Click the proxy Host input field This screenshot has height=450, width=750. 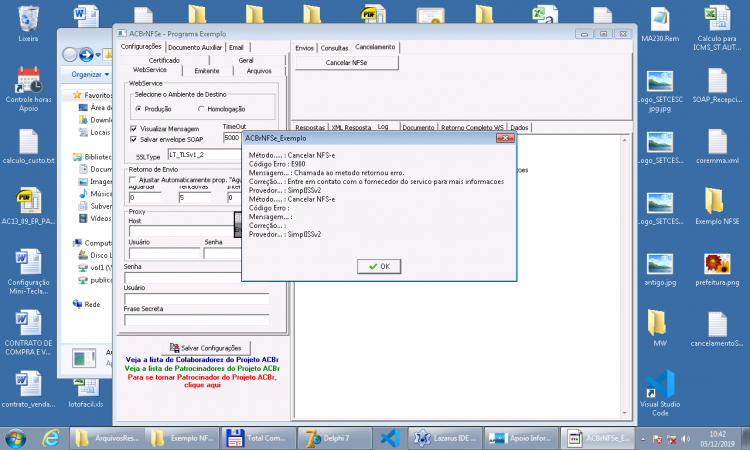[x=181, y=230]
